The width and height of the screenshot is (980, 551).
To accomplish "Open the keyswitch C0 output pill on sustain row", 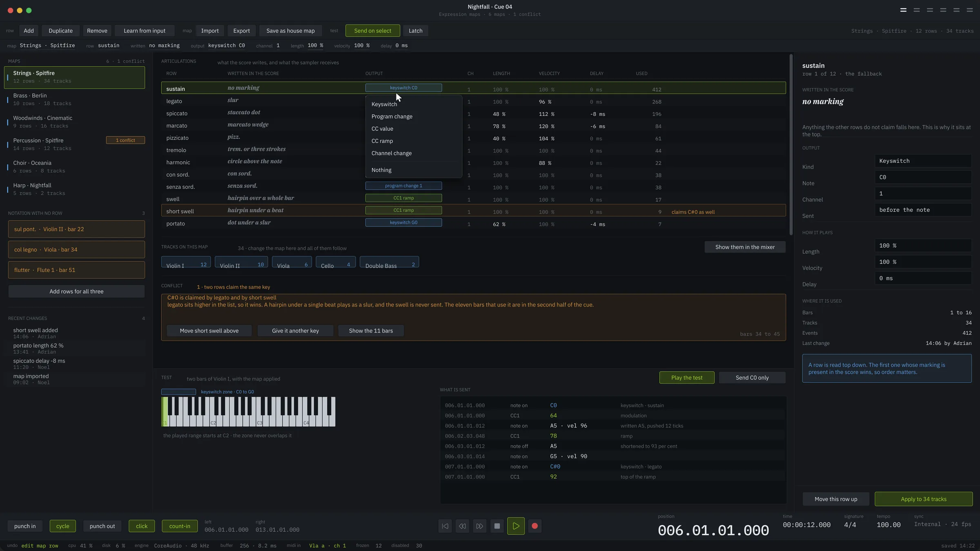I will (403, 88).
